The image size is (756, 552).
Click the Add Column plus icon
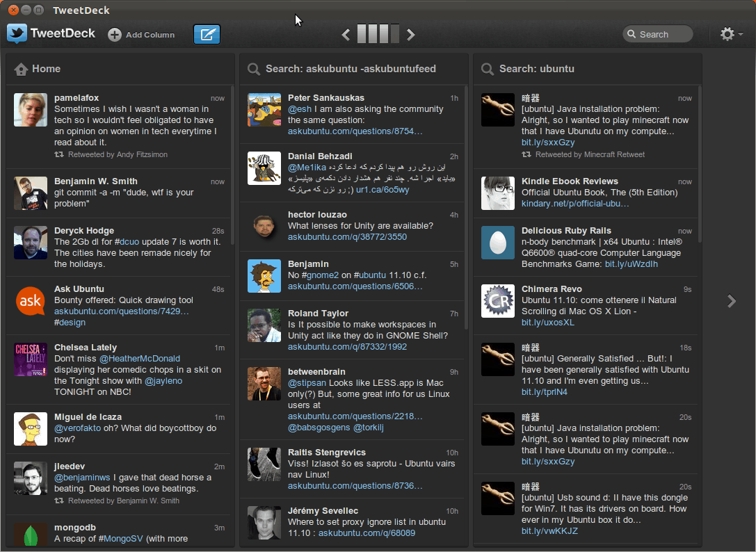(x=114, y=35)
